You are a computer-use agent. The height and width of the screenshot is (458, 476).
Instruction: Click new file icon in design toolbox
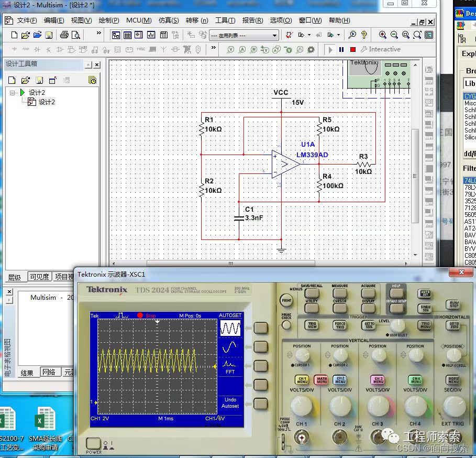point(12,80)
